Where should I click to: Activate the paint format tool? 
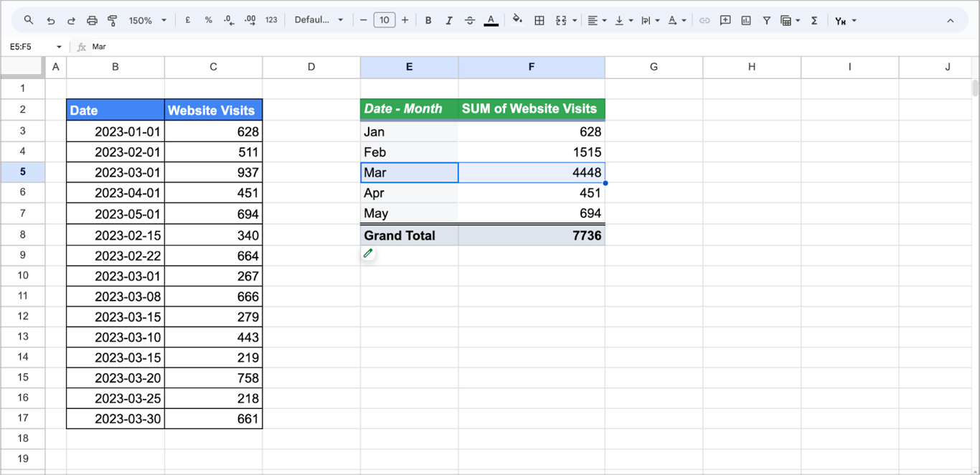pos(113,20)
